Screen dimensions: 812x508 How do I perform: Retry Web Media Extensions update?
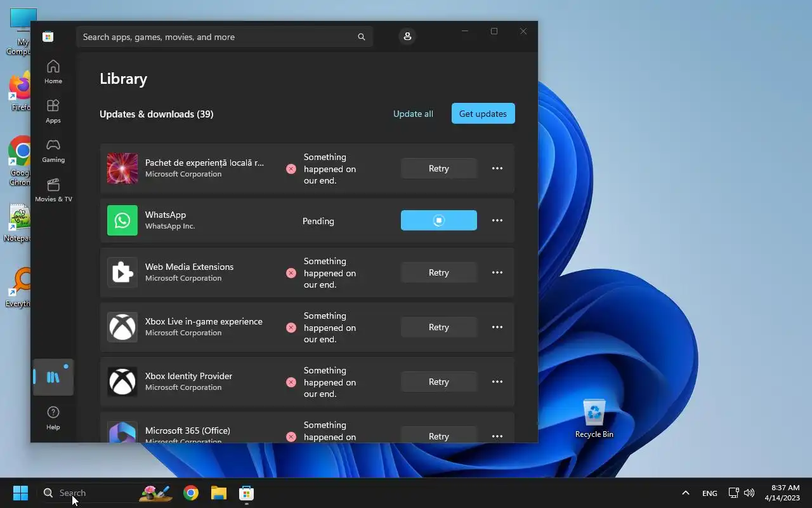(x=438, y=272)
